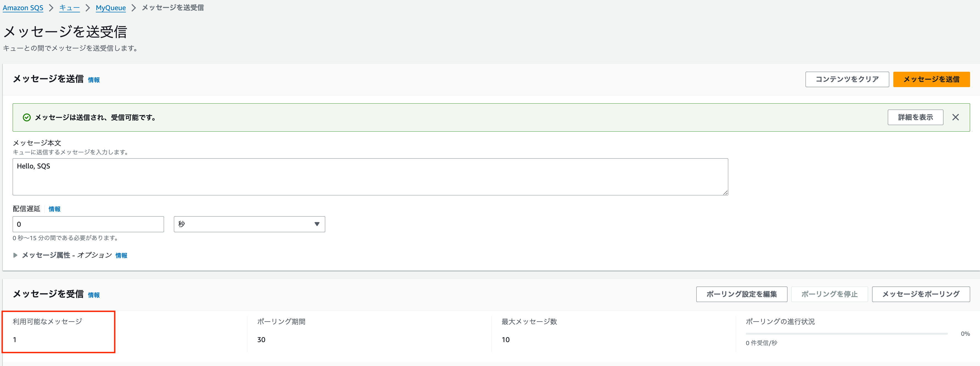The width and height of the screenshot is (980, 366).
Task: Dismiss the success notification with the X icon
Action: (x=955, y=117)
